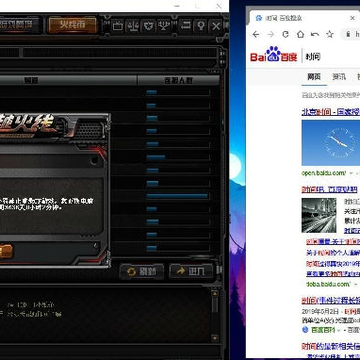The width and height of the screenshot is (360, 360).
Task: Click the black-and-white city street thumbnail
Action: (x=319, y=215)
